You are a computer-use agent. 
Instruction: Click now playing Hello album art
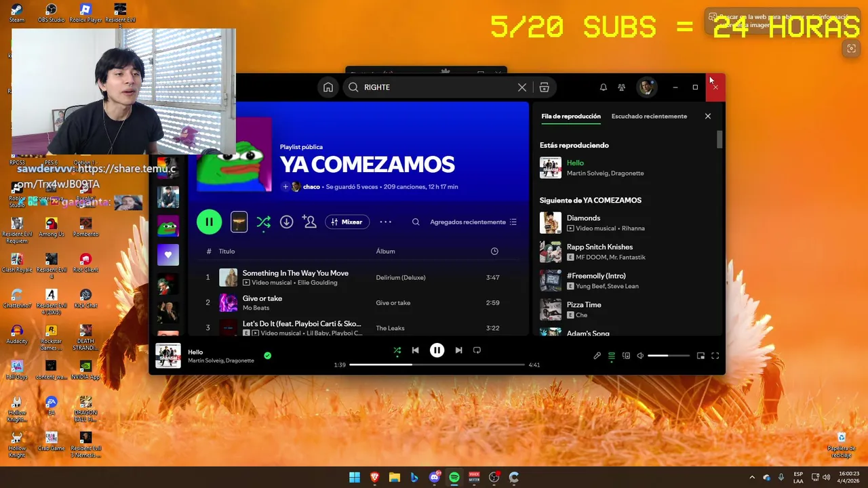click(168, 356)
